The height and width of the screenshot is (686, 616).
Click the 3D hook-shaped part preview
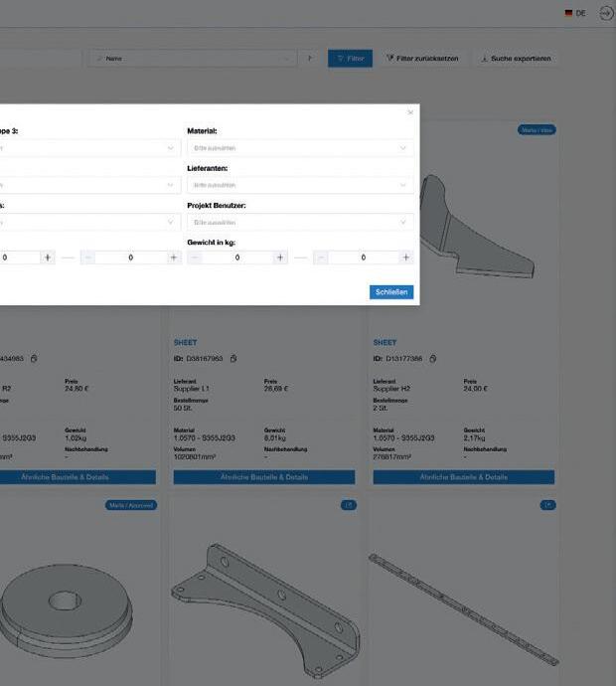477,227
